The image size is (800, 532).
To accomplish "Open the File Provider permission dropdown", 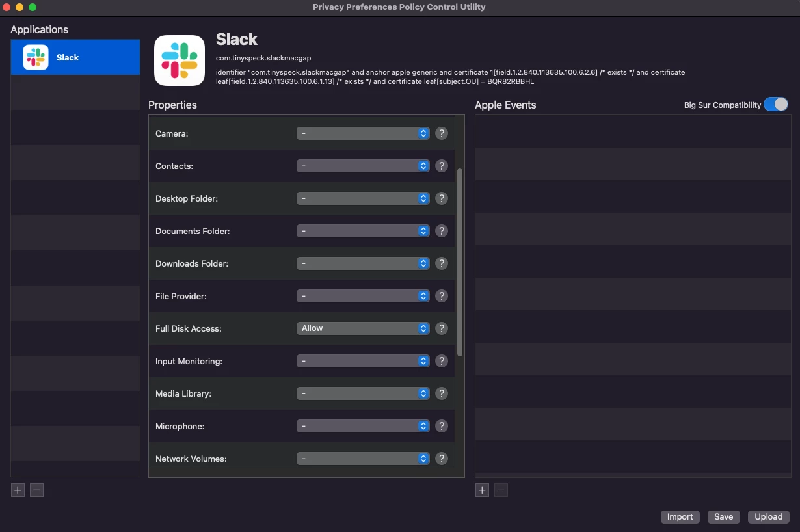I will click(x=363, y=296).
